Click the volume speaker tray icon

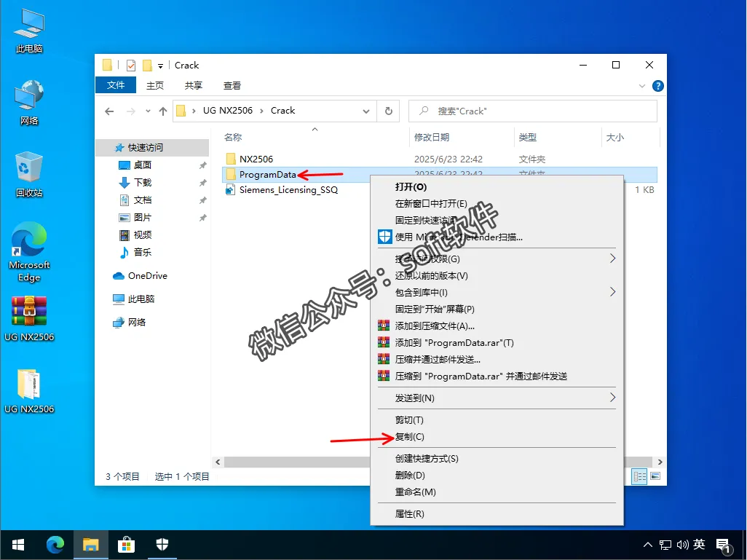pos(683,545)
